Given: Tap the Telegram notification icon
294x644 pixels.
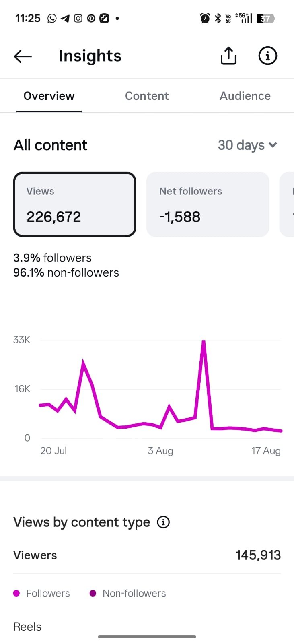Looking at the screenshot, I should (65, 18).
